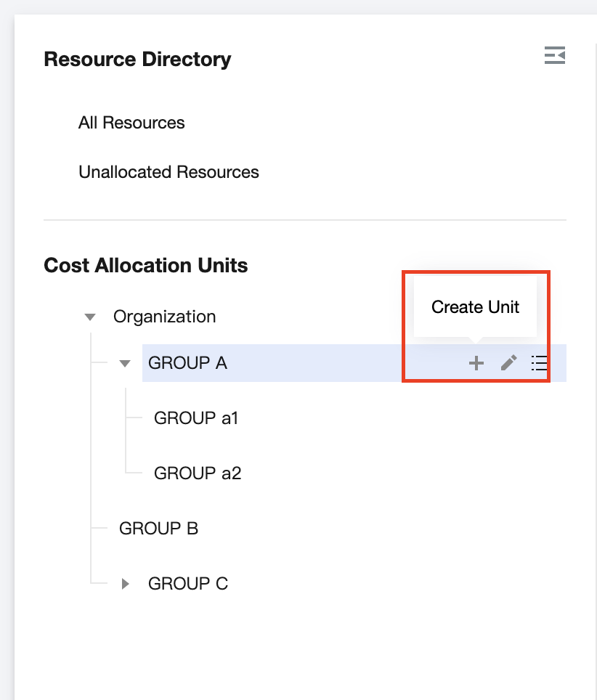The width and height of the screenshot is (597, 700).
Task: Click the divider line under Unallocated Resources
Action: click(x=305, y=219)
